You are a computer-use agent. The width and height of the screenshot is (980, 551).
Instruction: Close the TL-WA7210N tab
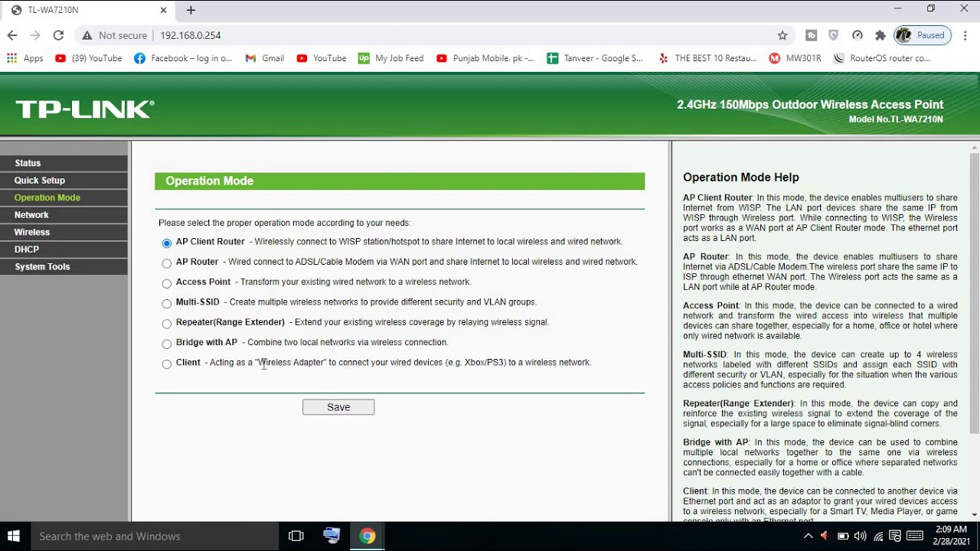click(163, 10)
